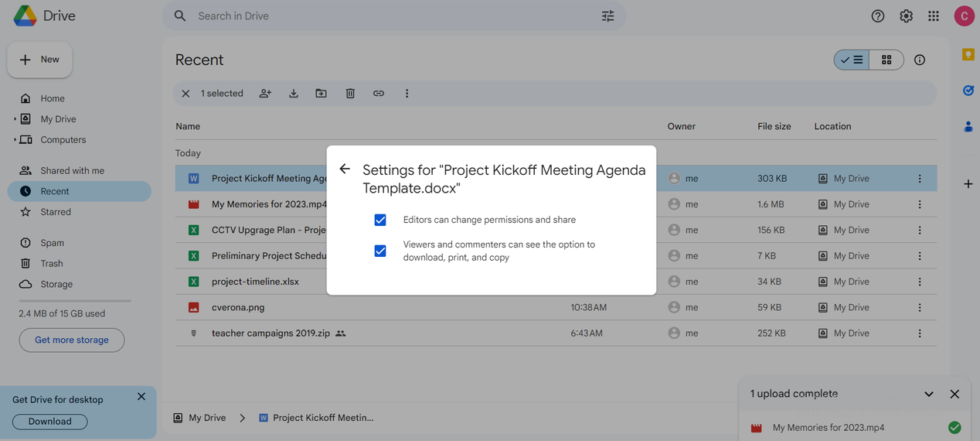Open Shared with me
Image resolution: width=980 pixels, height=441 pixels.
72,170
